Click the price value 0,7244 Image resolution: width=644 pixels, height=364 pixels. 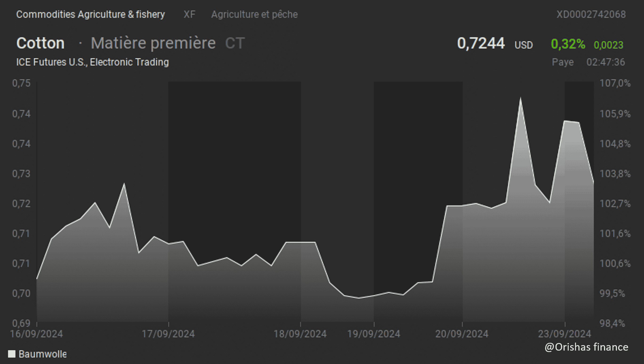point(481,43)
